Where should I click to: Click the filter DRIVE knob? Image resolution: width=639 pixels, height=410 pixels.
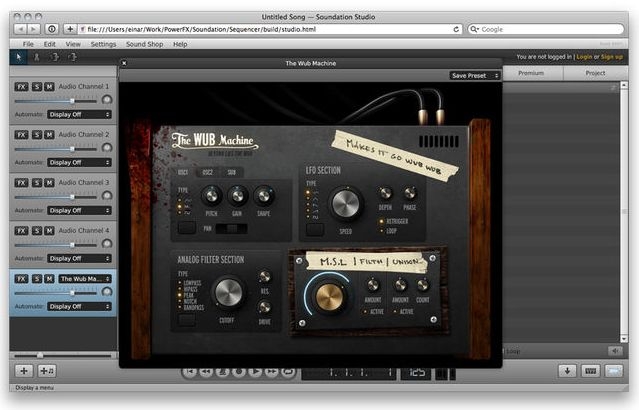click(x=265, y=307)
